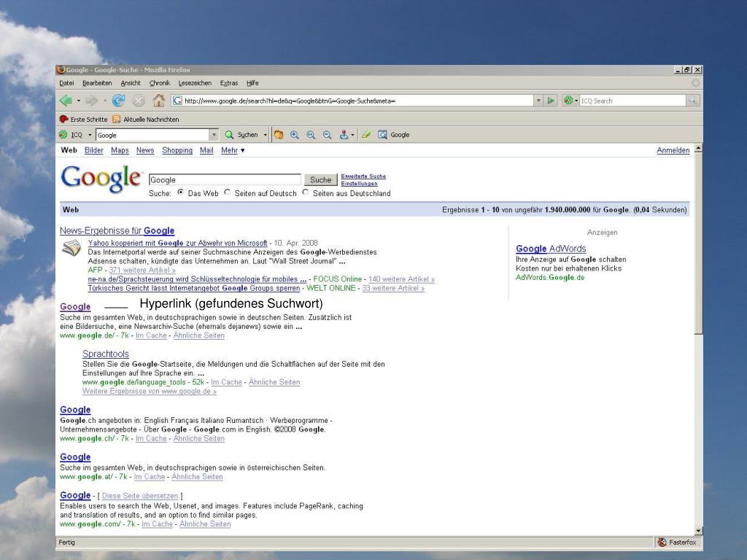Click the first zoom-in magnifier on the toolbar
This screenshot has width=747, height=560.
pyautogui.click(x=295, y=135)
